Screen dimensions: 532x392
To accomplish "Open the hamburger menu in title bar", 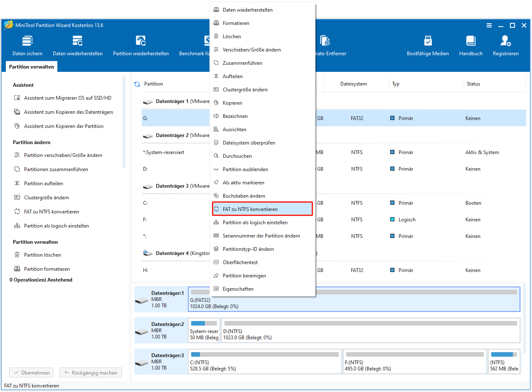I will 489,25.
